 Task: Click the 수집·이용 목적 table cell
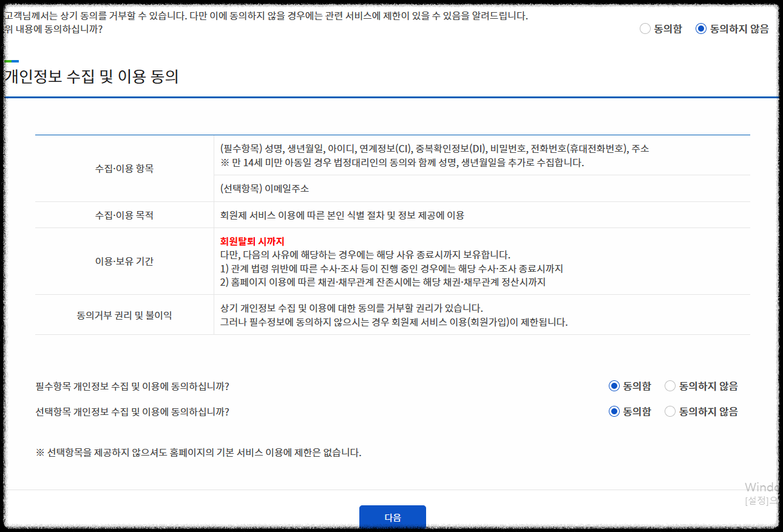pos(123,214)
